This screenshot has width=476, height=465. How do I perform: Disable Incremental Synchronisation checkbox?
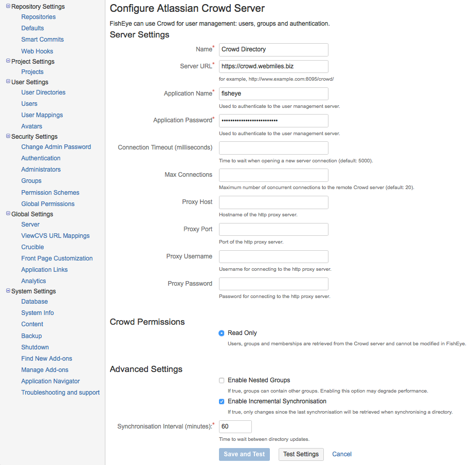point(222,402)
